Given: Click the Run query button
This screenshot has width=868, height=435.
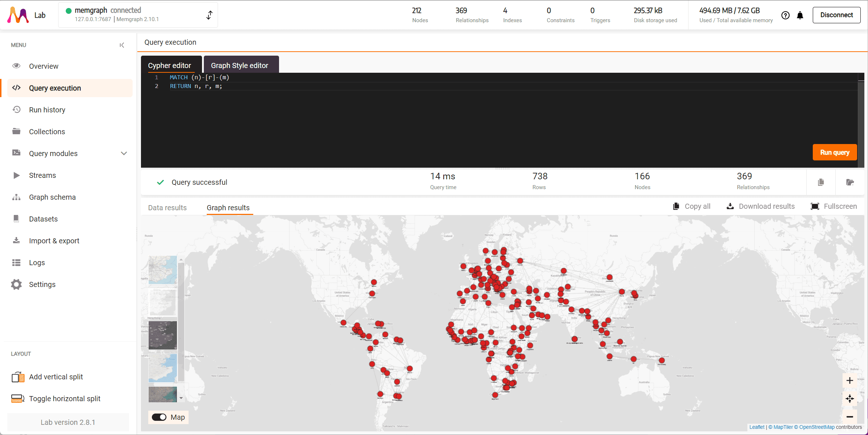Looking at the screenshot, I should [x=835, y=152].
